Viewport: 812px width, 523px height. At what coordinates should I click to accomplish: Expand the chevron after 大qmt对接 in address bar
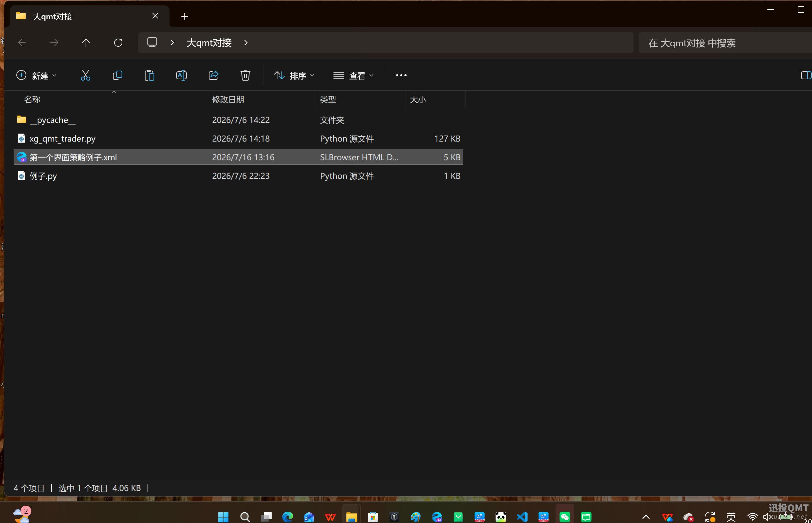(x=246, y=42)
